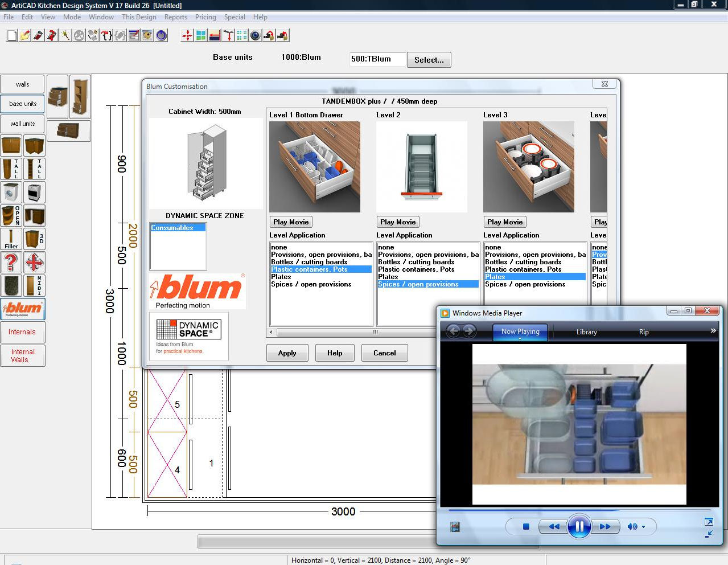
Task: Click the list with red pen toolbar icon
Action: point(134,36)
